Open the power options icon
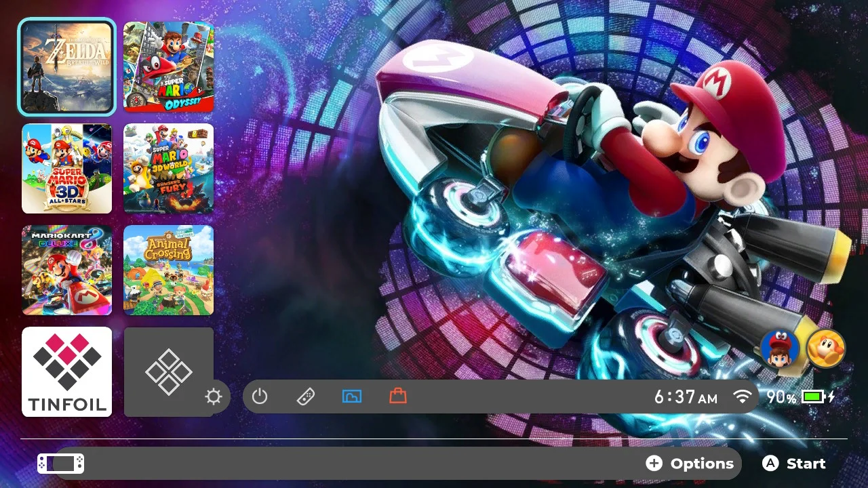This screenshot has height=488, width=868. coord(260,396)
